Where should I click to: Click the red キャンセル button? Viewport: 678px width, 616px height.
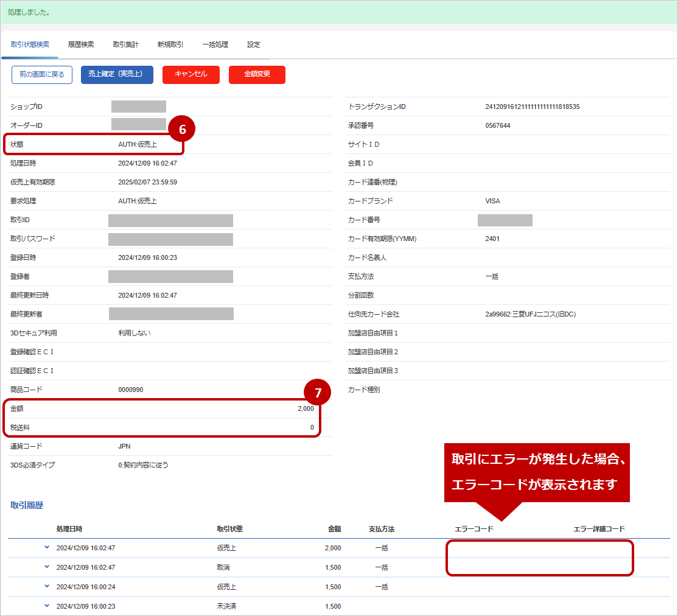click(x=190, y=74)
